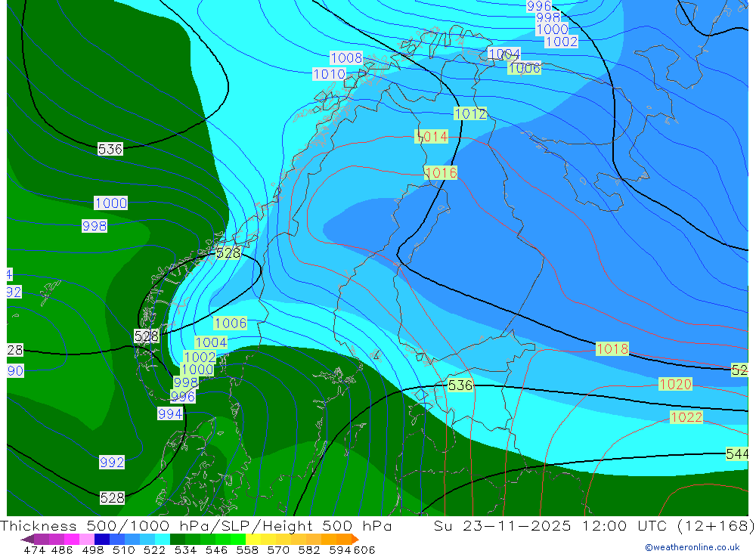This screenshot has height=554, width=756.
Task: Click the '498' legend value
Action: [93, 549]
